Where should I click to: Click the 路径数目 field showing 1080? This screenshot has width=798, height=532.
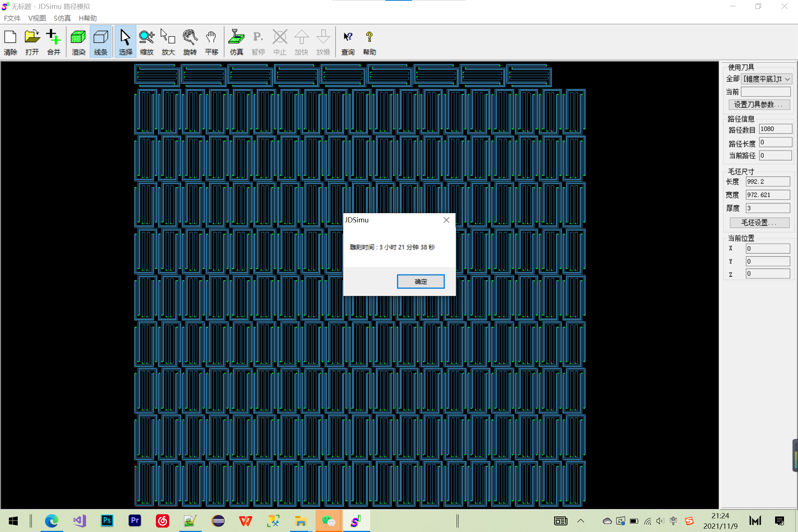[x=775, y=129]
